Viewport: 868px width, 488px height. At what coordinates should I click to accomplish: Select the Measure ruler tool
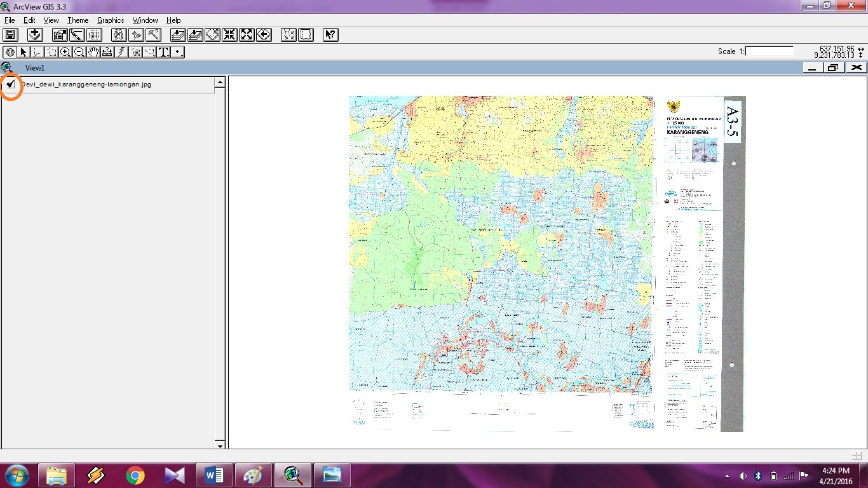pyautogui.click(x=107, y=52)
